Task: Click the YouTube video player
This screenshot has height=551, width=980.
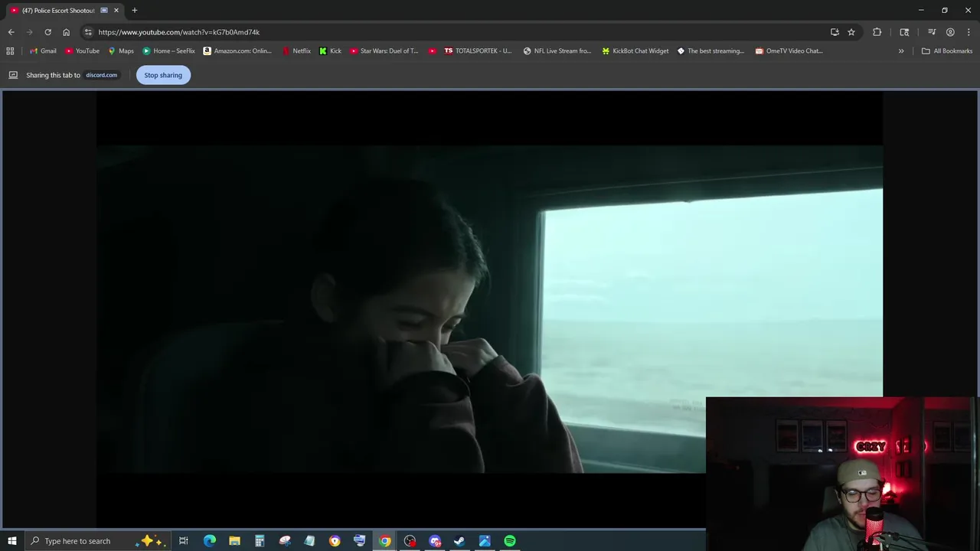Action: click(x=489, y=308)
